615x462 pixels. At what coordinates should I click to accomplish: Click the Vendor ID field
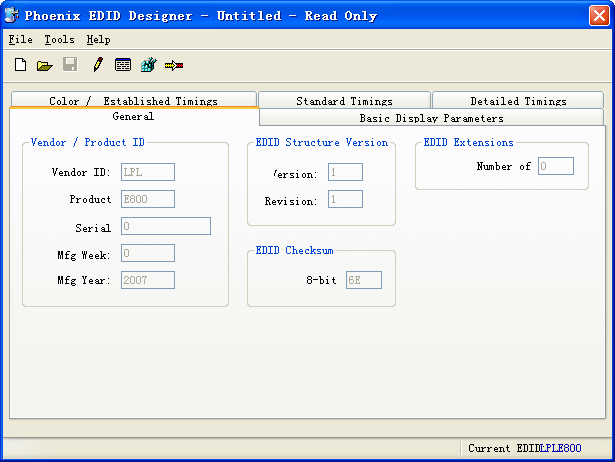(x=148, y=172)
